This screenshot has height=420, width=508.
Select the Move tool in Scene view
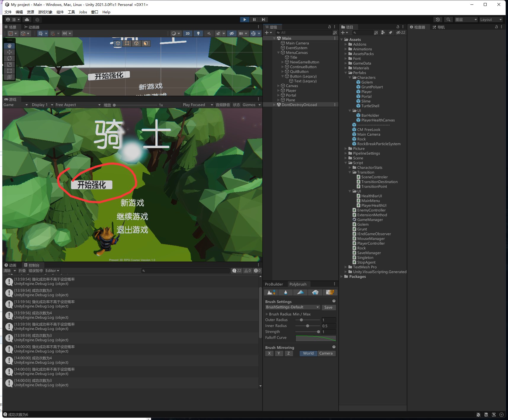pyautogui.click(x=9, y=52)
